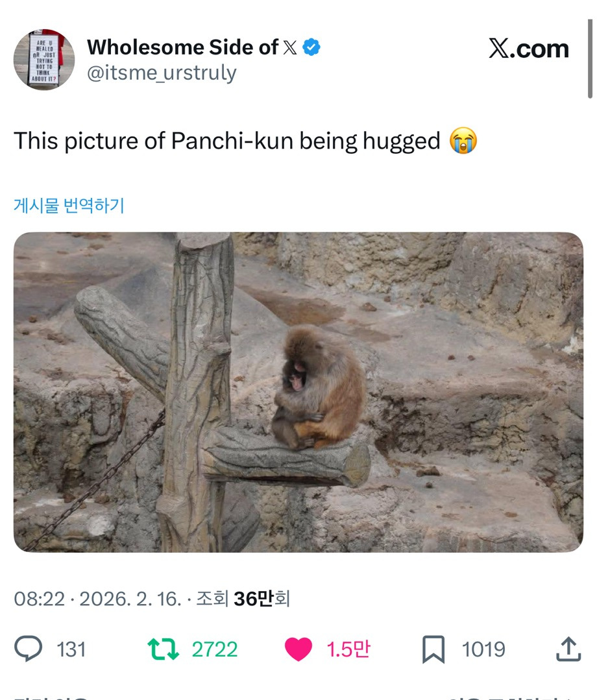Click the 131 reply count
Viewport: 597px width, 700px height.
click(x=71, y=649)
